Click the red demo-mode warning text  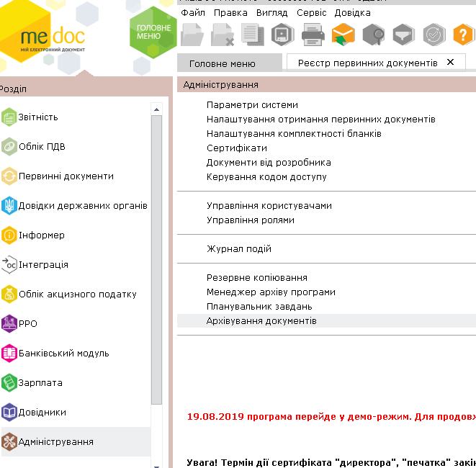pyautogui.click(x=331, y=417)
